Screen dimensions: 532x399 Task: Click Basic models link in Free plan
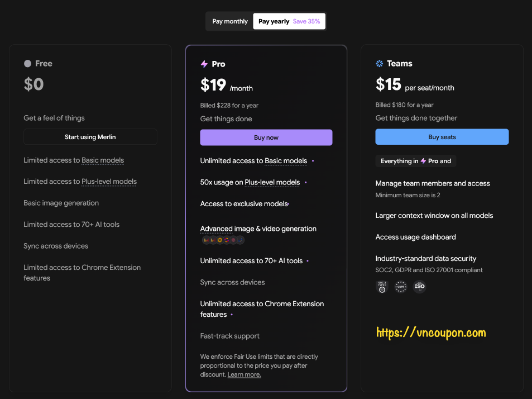pyautogui.click(x=103, y=160)
